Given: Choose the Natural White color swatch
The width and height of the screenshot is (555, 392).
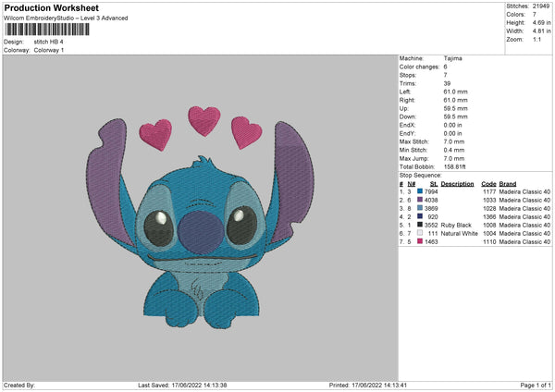Looking at the screenshot, I should click(420, 233).
